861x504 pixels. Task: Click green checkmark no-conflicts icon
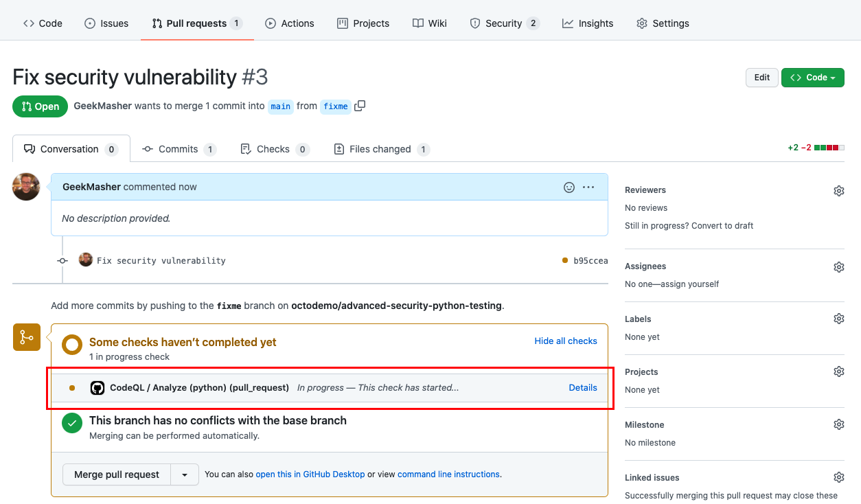point(72,423)
